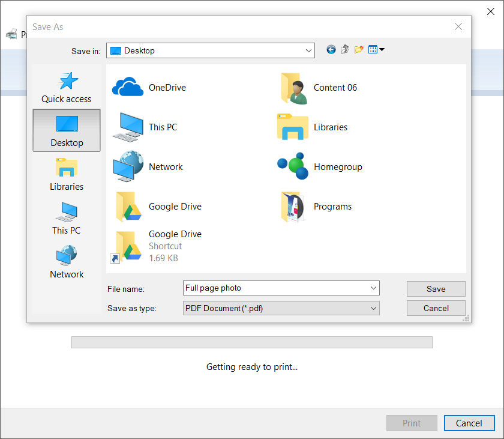
Task: Click the printer icon in print window
Action: coord(12,34)
